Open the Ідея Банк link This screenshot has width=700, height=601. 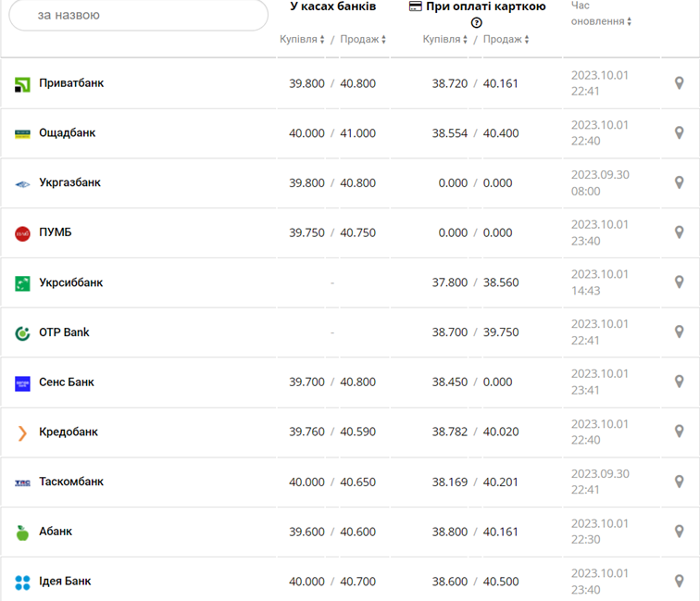tap(65, 582)
